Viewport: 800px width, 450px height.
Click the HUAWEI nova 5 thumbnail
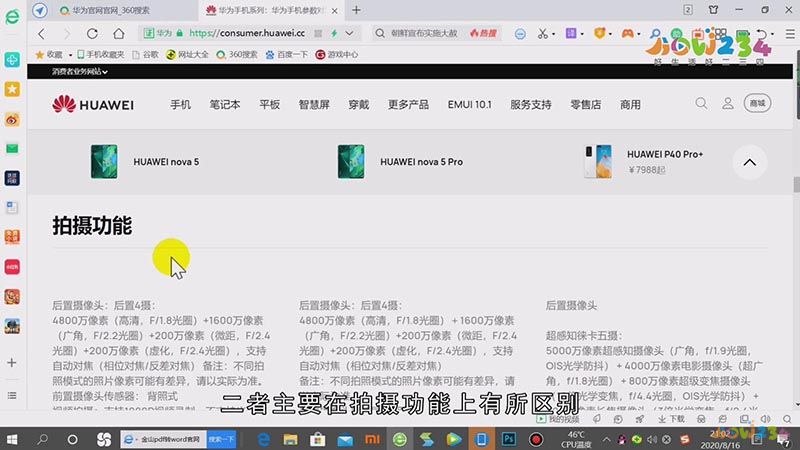[x=104, y=162]
